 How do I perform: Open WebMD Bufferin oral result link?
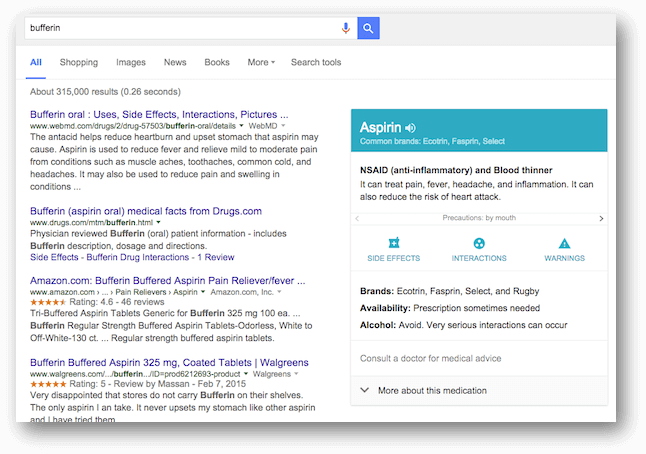click(159, 115)
